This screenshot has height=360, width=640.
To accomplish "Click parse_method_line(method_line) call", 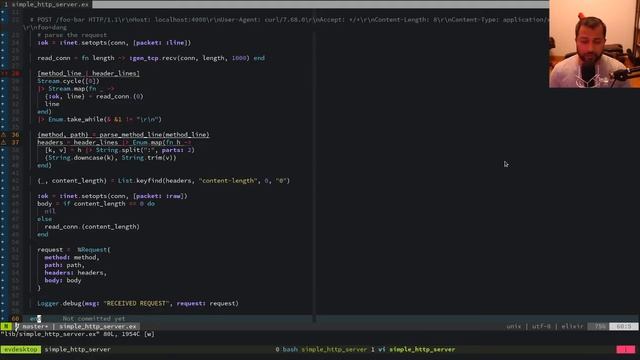I will 154,134.
